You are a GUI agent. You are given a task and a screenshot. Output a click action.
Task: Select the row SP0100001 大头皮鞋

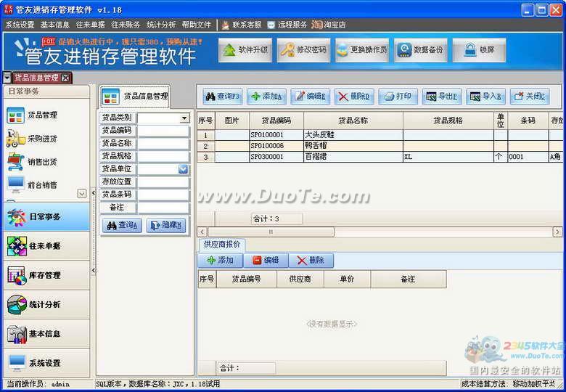tap(380, 135)
